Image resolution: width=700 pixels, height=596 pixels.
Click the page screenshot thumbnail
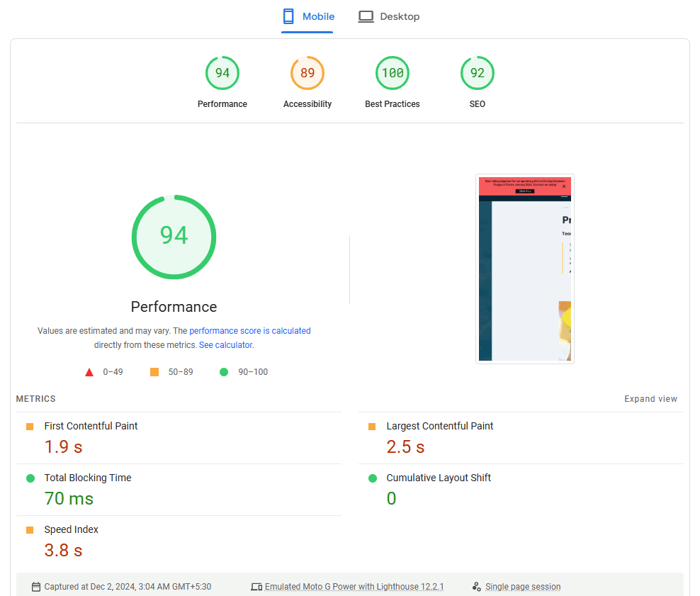point(524,269)
